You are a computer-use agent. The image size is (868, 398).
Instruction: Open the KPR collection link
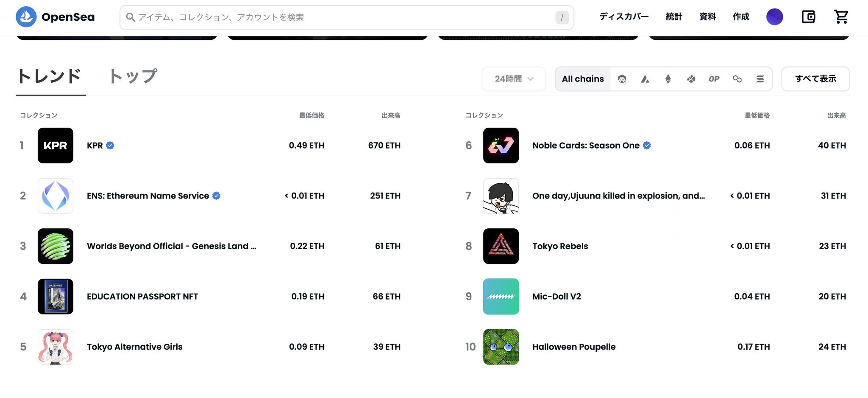[95, 146]
